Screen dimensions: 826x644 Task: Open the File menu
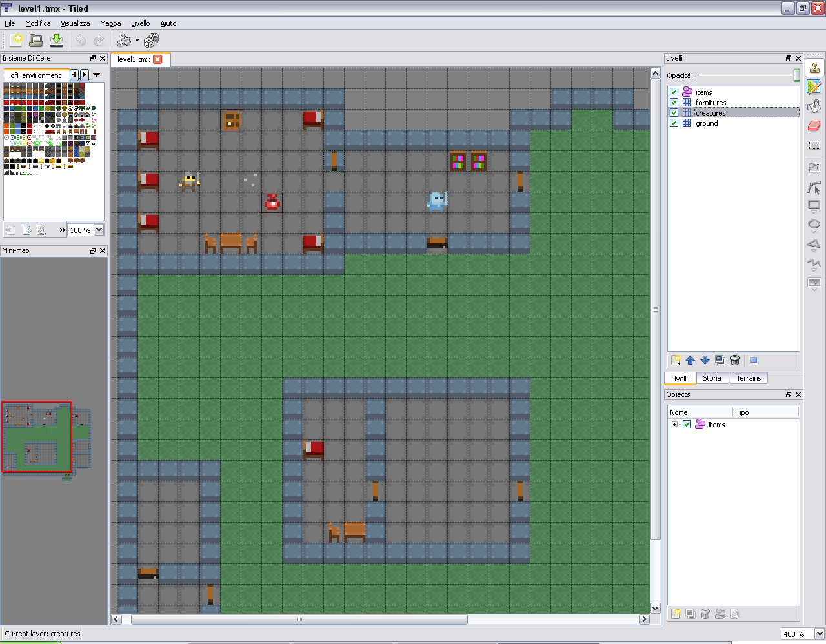click(10, 23)
